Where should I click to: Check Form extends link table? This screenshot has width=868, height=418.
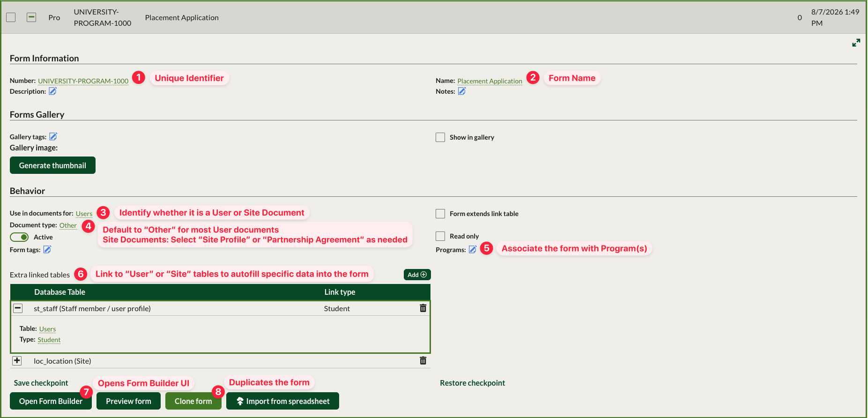click(x=440, y=214)
